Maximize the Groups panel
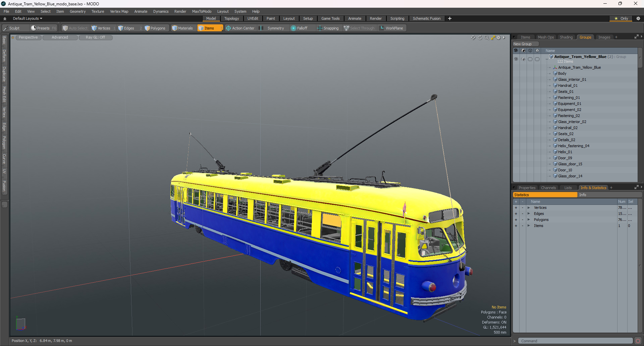 coord(636,37)
